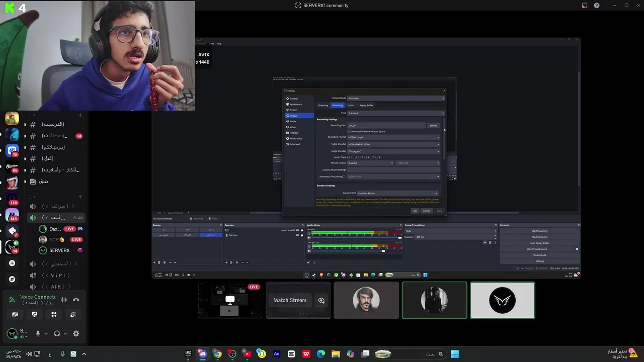The height and width of the screenshot is (362, 644).
Task: Open the Recording Format dropdown
Action: 393,137
